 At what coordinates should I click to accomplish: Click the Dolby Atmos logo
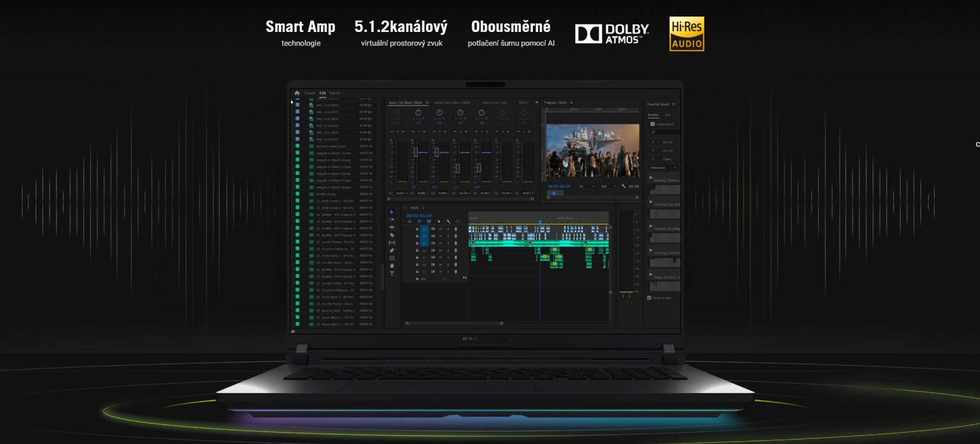coord(612,34)
